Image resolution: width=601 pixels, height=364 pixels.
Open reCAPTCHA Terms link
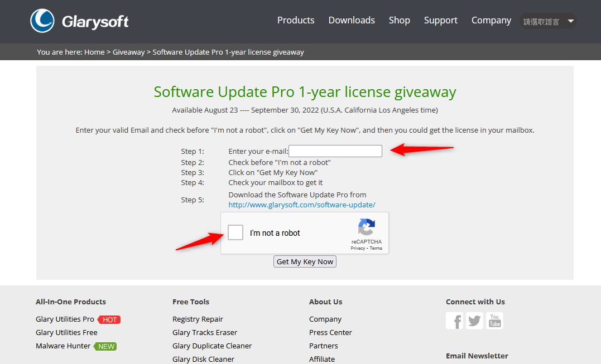376,248
